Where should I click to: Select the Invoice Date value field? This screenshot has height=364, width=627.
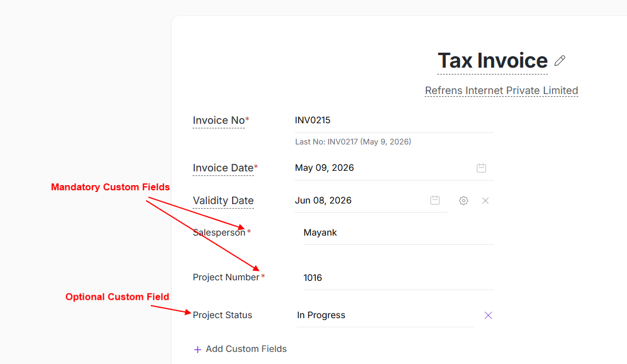tap(381, 168)
